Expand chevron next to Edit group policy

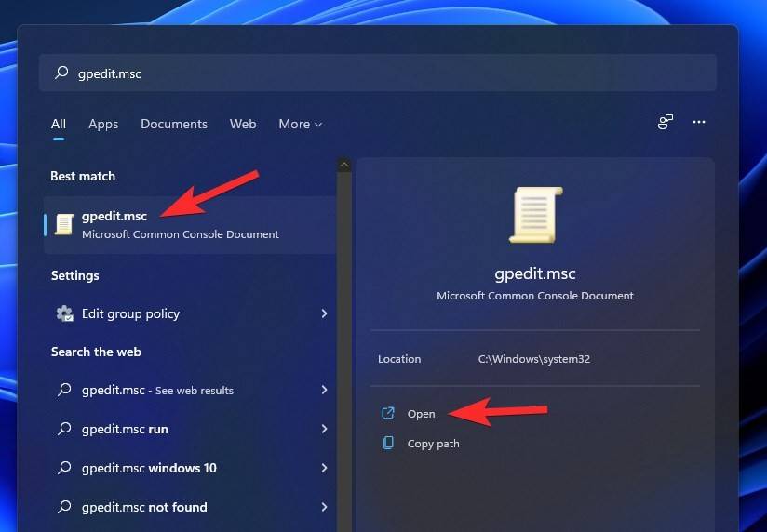(324, 313)
